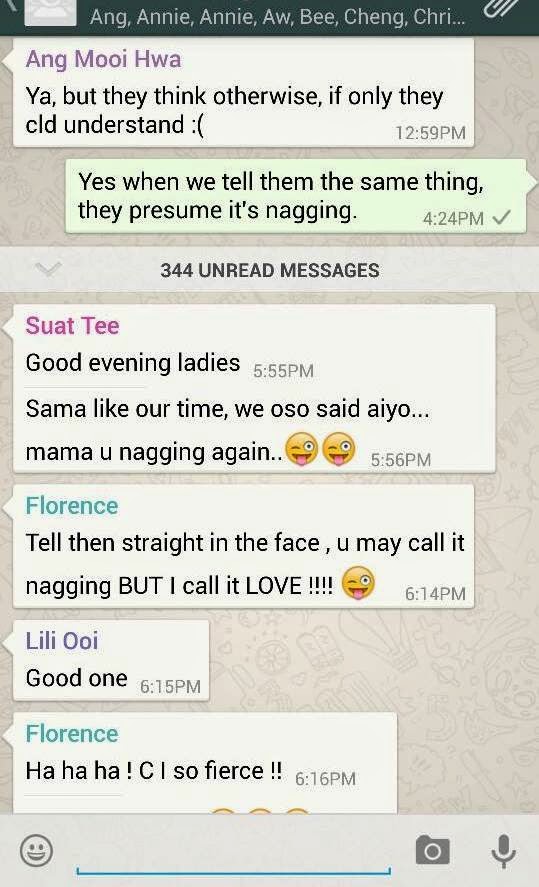The image size is (539, 887).
Task: Tap sender name Lili Ooi
Action: (x=62, y=640)
